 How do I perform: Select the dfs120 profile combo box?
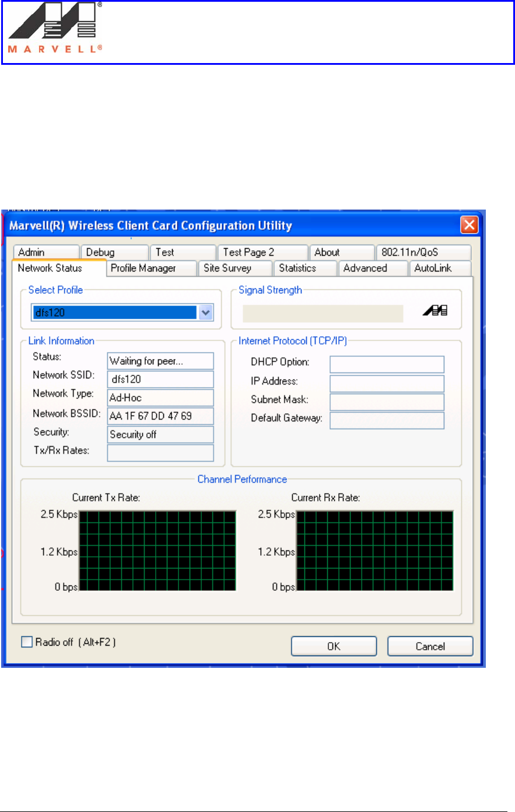[x=122, y=312]
